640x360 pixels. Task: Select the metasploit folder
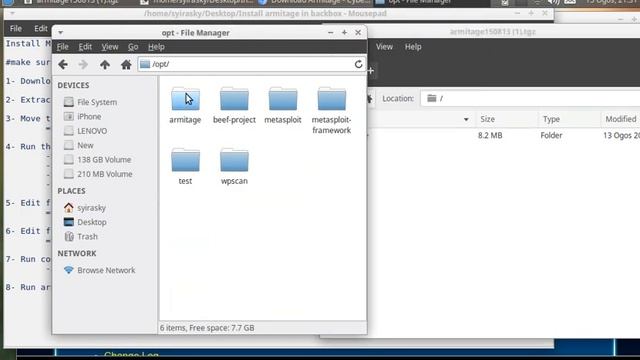tap(283, 106)
